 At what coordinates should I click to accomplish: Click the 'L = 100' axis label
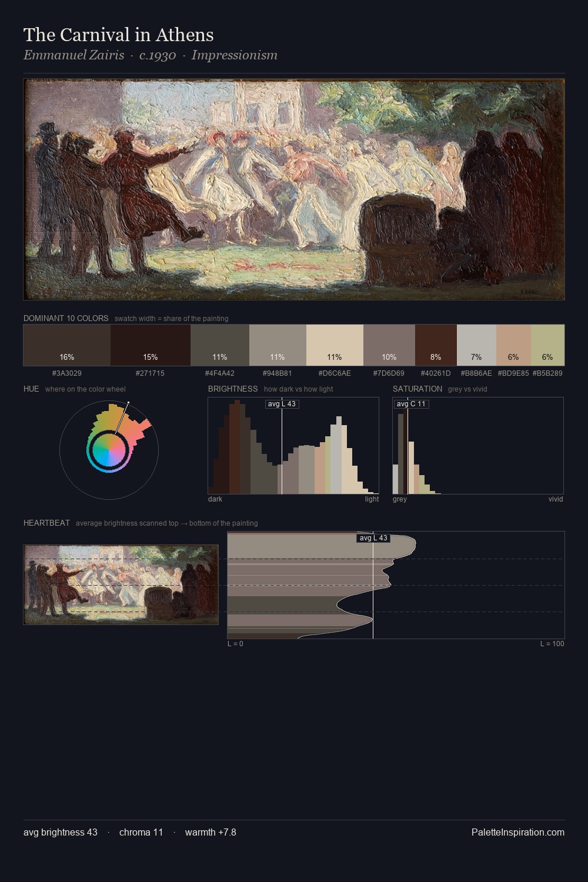[552, 644]
